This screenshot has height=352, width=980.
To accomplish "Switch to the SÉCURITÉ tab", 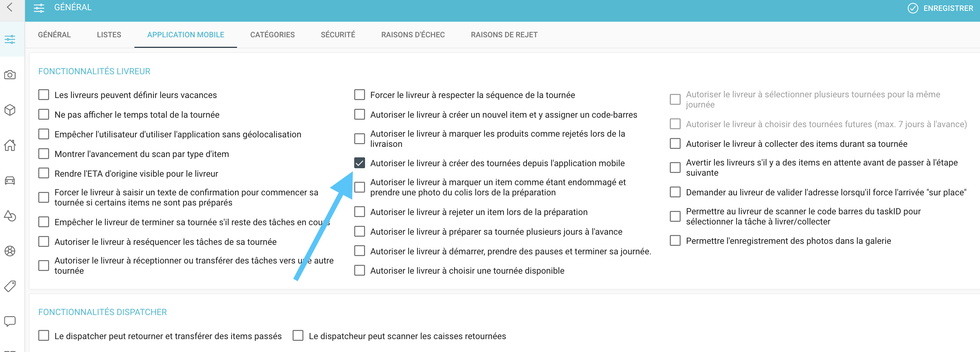I will [x=338, y=35].
